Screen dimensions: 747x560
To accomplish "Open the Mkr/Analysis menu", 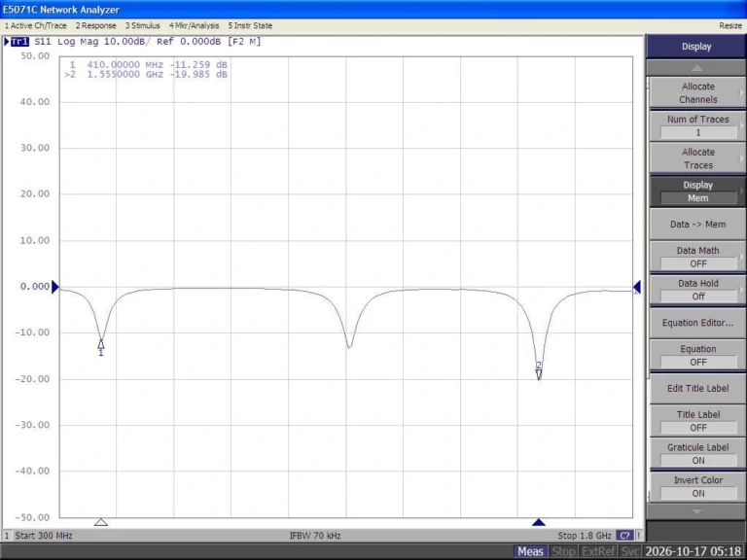I will [194, 25].
